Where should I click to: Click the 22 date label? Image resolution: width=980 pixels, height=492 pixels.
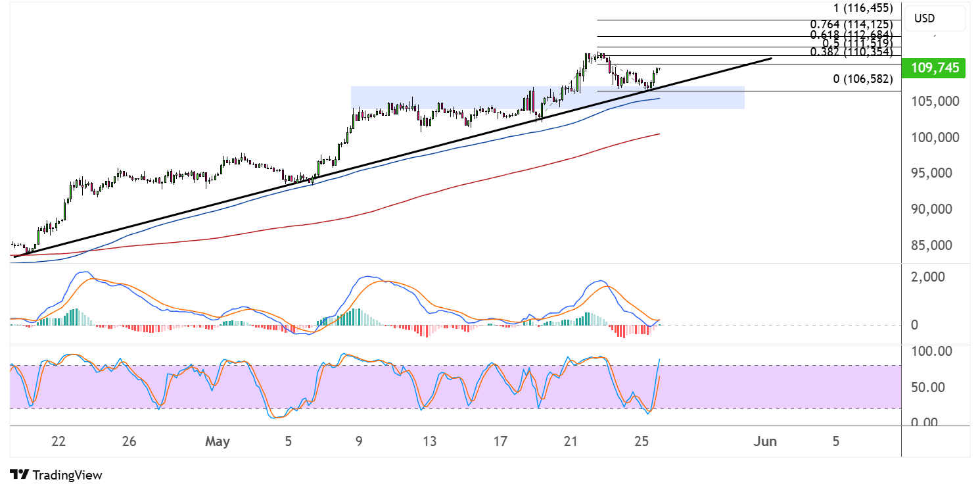(x=58, y=441)
